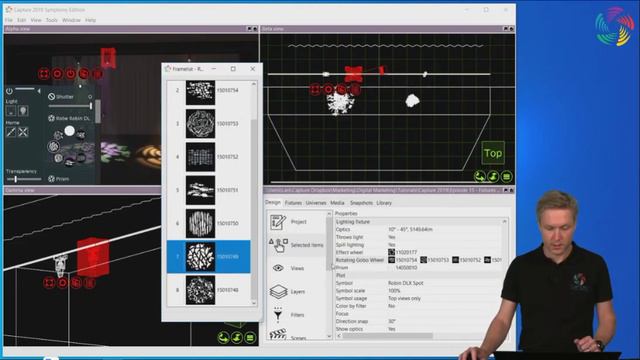
Task: Open the Window menu
Action: (x=71, y=20)
